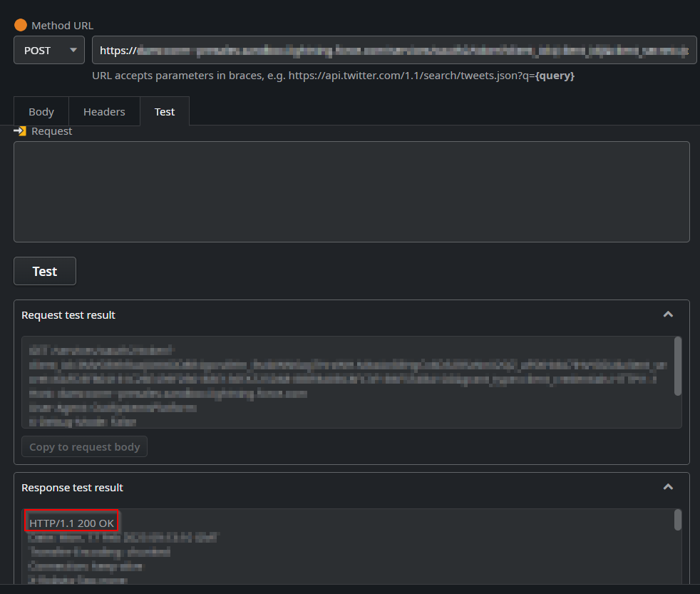This screenshot has height=594, width=700.
Task: Select the highlighted HTTP/1.1 200 OK line
Action: (x=71, y=521)
